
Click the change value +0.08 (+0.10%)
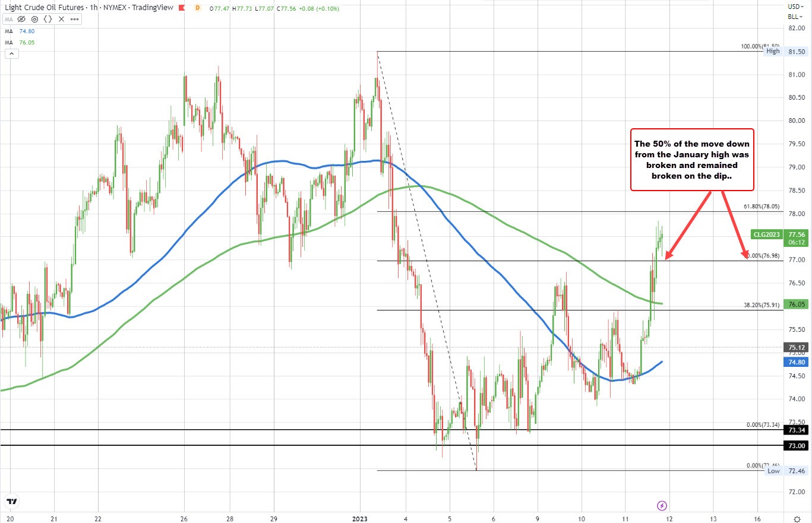318,9
